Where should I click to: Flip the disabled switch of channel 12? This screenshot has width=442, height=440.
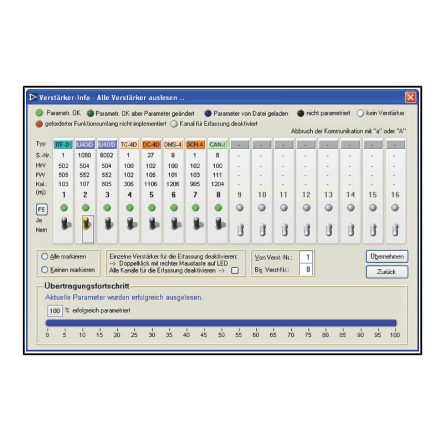click(307, 229)
